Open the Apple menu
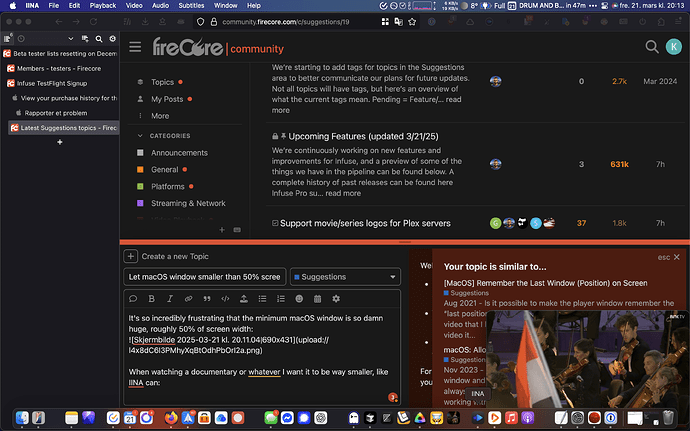 13,6
